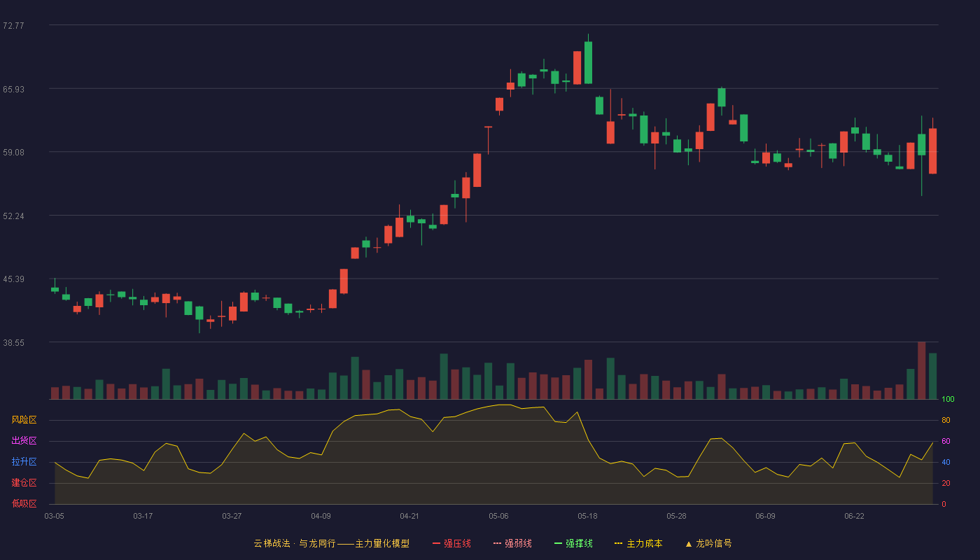Click the 低吸区 zone label

[x=24, y=503]
